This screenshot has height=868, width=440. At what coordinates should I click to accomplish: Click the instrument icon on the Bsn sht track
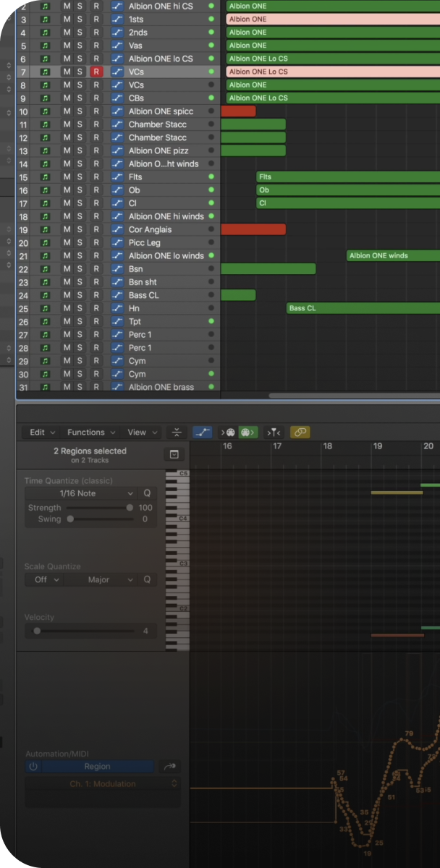(45, 282)
